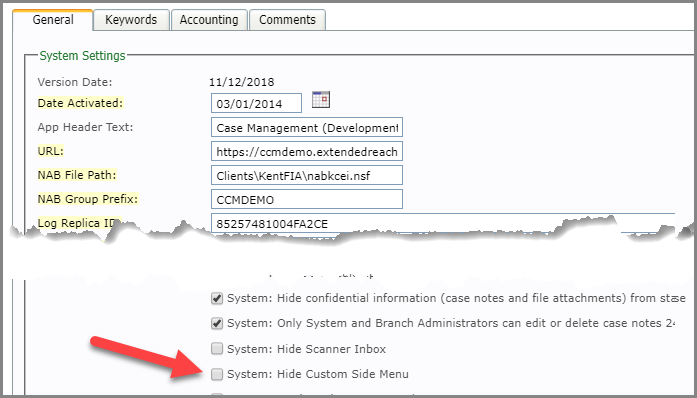
Task: Select the NAB File Path field
Action: click(x=307, y=175)
